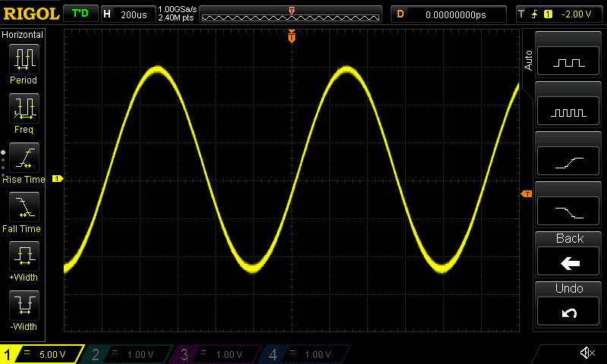Enable channel 4 tab
Screen dimensions: 607x364
[x=306, y=354]
